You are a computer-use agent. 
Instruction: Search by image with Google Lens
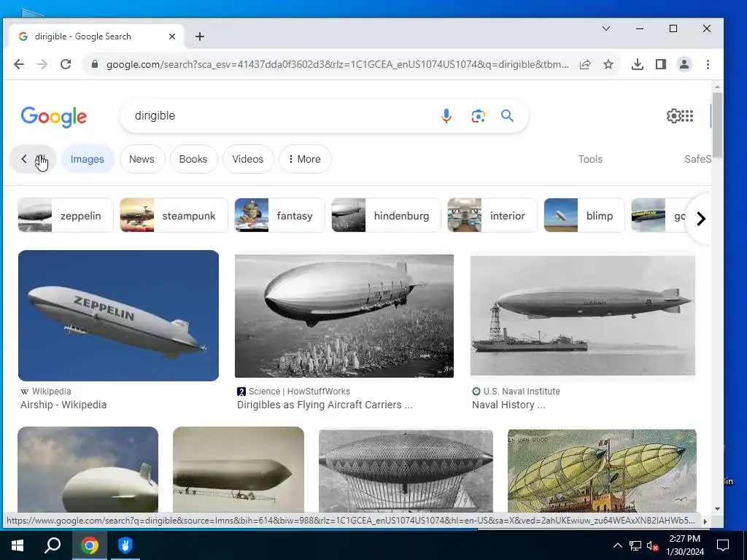click(x=478, y=116)
